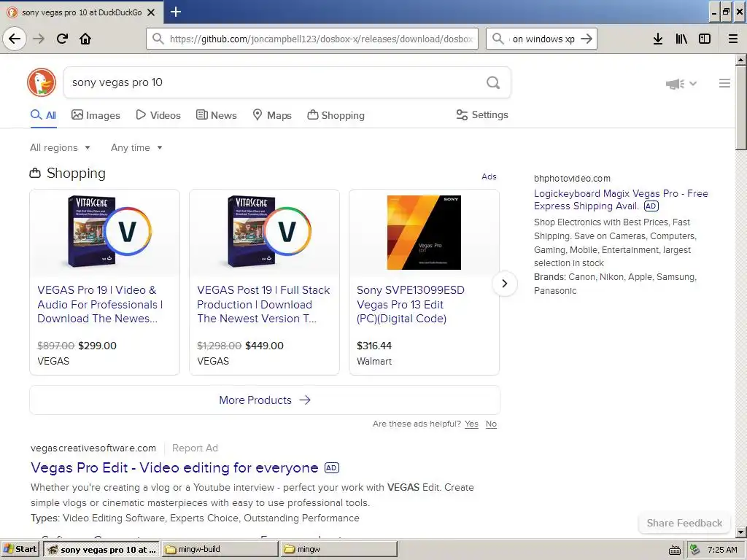The height and width of the screenshot is (560, 747).
Task: Click the AD badge beside Vegas Pro Edit
Action: click(x=332, y=467)
